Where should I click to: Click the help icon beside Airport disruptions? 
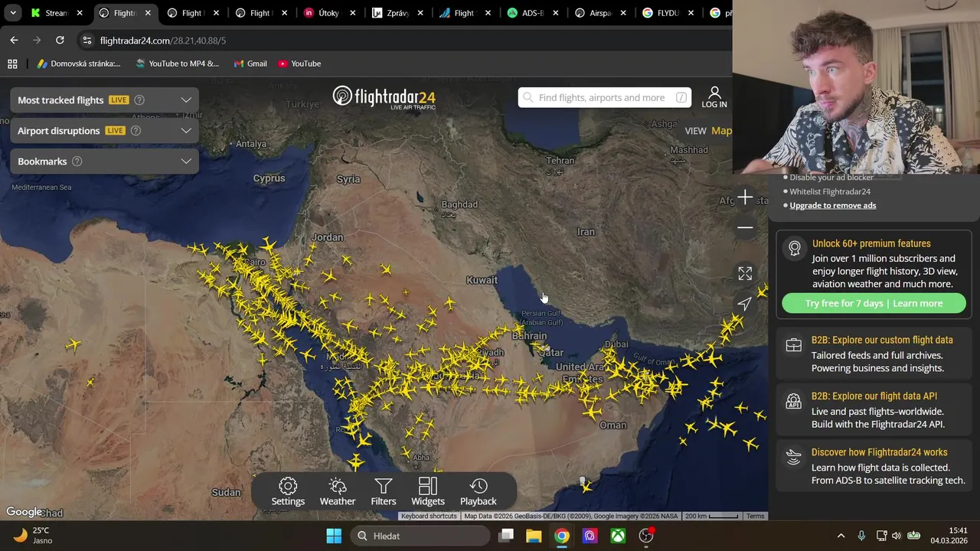[x=136, y=131]
